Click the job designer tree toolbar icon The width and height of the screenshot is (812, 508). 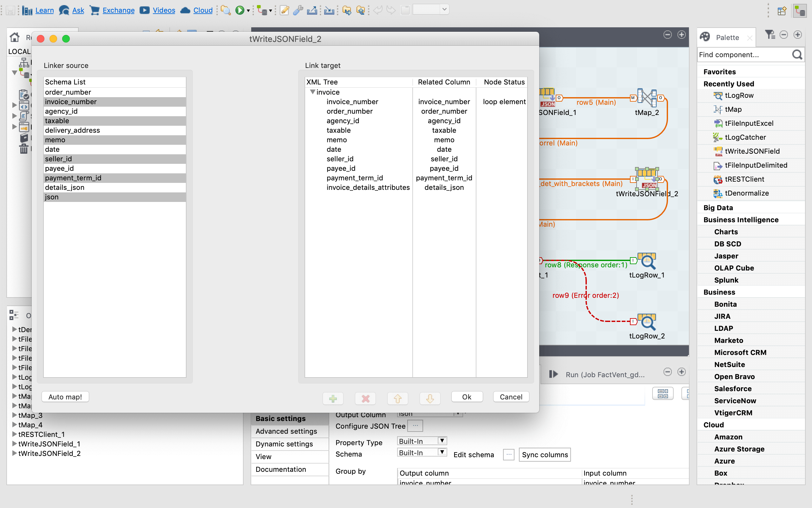tap(262, 10)
